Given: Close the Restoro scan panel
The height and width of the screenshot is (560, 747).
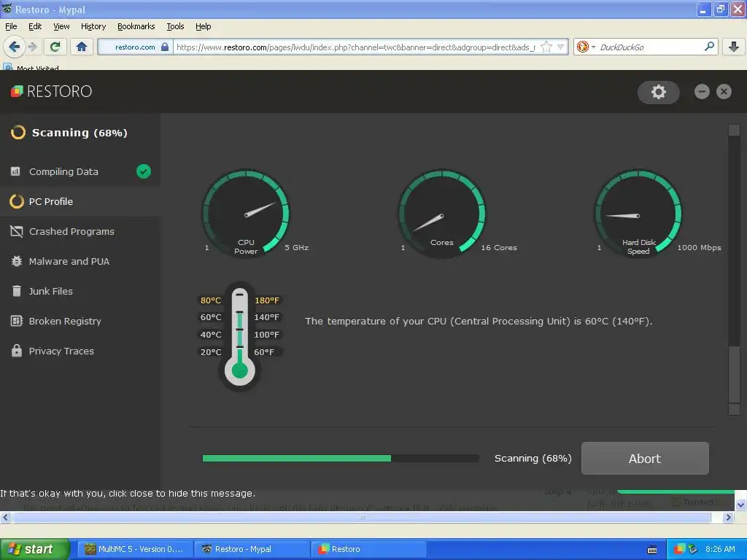Looking at the screenshot, I should [724, 91].
